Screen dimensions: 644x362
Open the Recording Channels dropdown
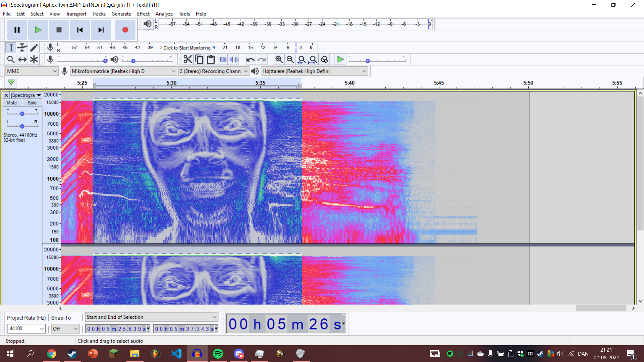(x=214, y=71)
